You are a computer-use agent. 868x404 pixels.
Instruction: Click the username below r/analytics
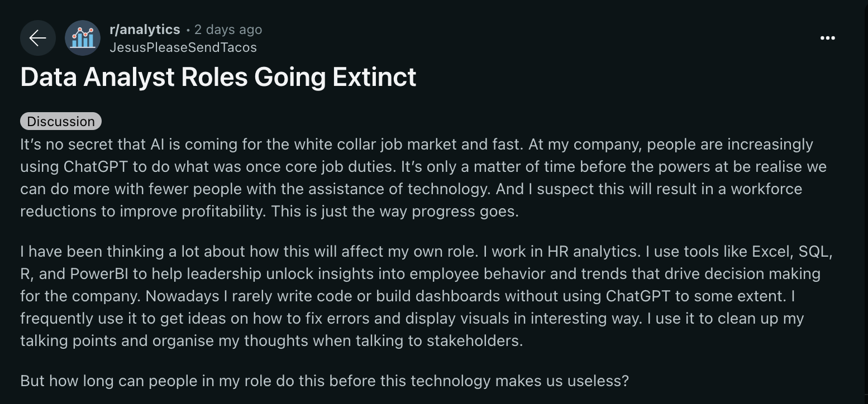pyautogui.click(x=184, y=47)
